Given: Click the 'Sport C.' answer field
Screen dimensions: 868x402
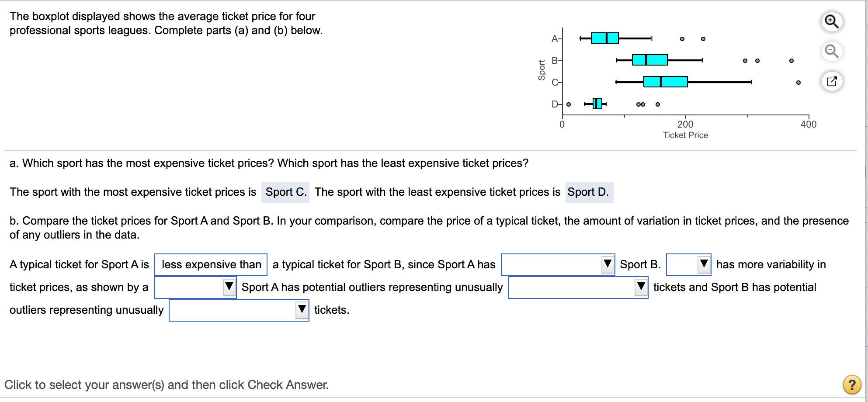Looking at the screenshot, I should tap(285, 192).
